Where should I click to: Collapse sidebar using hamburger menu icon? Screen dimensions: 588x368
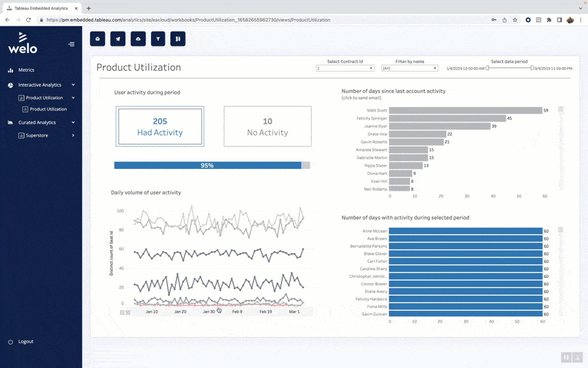click(72, 44)
